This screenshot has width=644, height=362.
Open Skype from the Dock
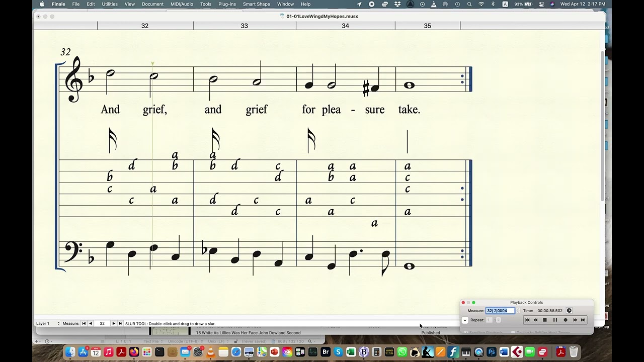point(338,352)
